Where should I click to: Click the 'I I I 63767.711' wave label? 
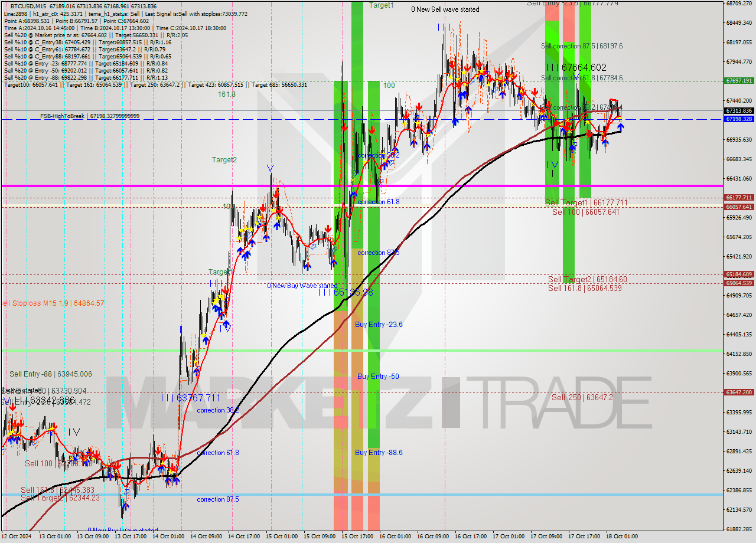click(190, 398)
